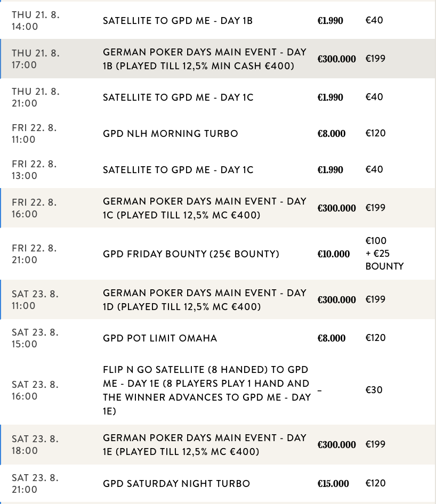Select German Poker Days Main Event Day 1E
Viewport: 436px width, 504px height.
[205, 445]
